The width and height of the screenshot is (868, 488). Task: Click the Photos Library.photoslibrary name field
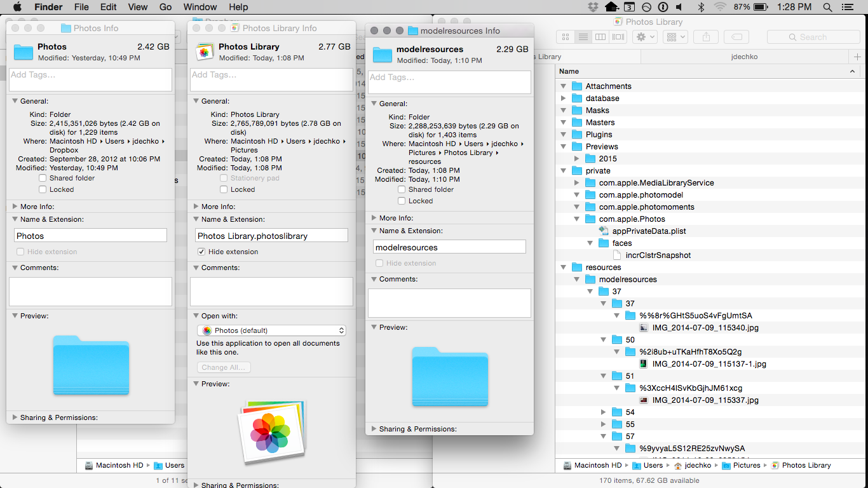pyautogui.click(x=271, y=236)
